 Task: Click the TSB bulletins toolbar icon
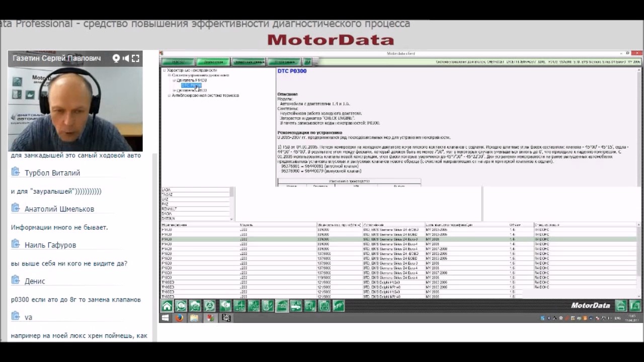click(282, 305)
